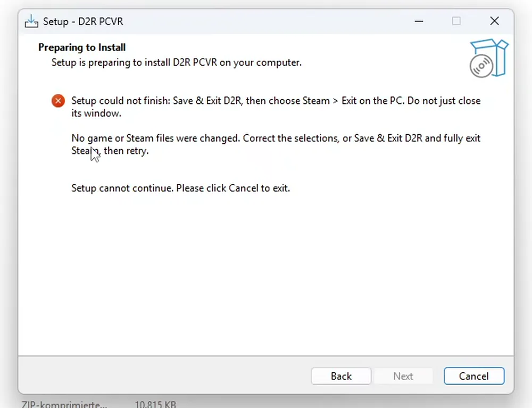Click the "Setup - D2R PCVR" window title
This screenshot has width=532, height=408.
click(x=83, y=21)
